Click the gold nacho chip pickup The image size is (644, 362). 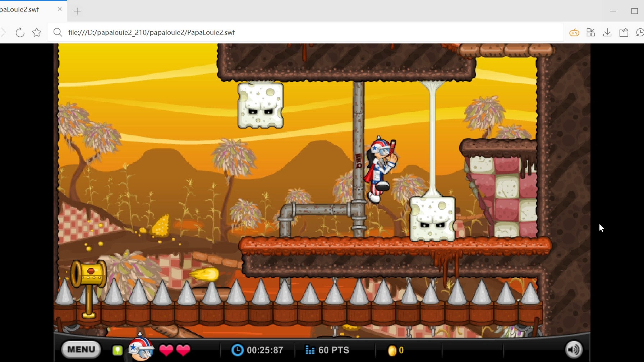(x=161, y=226)
